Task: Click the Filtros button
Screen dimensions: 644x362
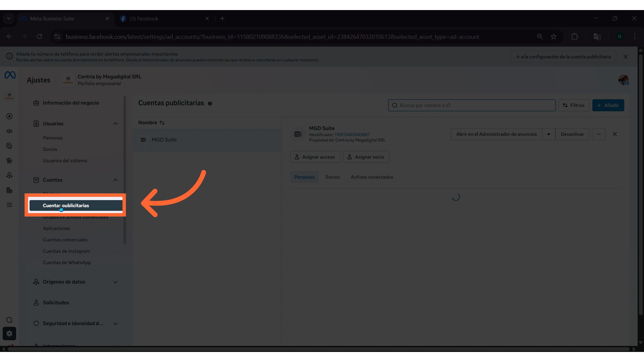Action: pos(574,105)
